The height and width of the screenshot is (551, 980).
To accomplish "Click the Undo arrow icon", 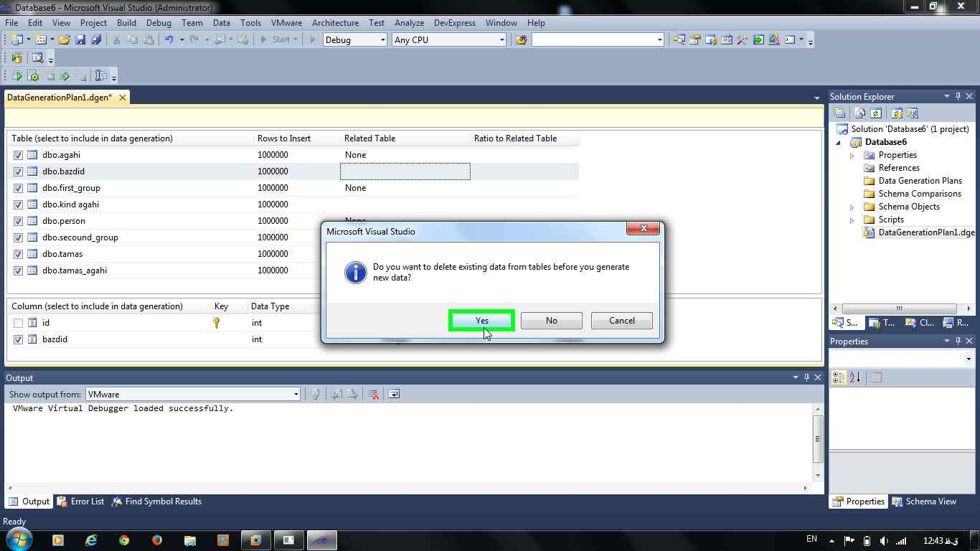I will [169, 40].
